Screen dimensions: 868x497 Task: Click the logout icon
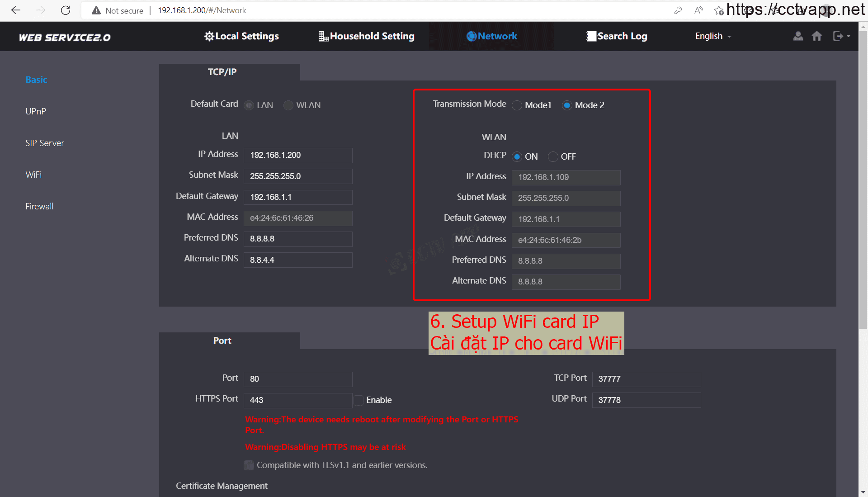click(x=838, y=36)
